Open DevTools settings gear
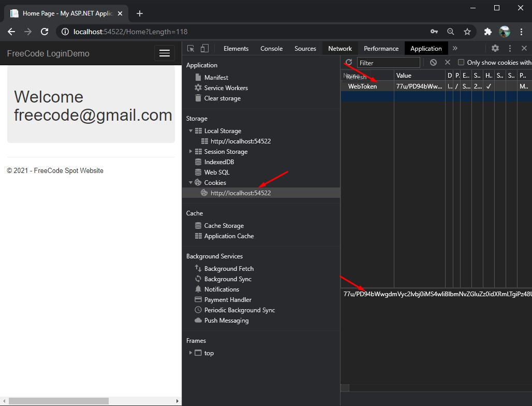 (x=495, y=48)
